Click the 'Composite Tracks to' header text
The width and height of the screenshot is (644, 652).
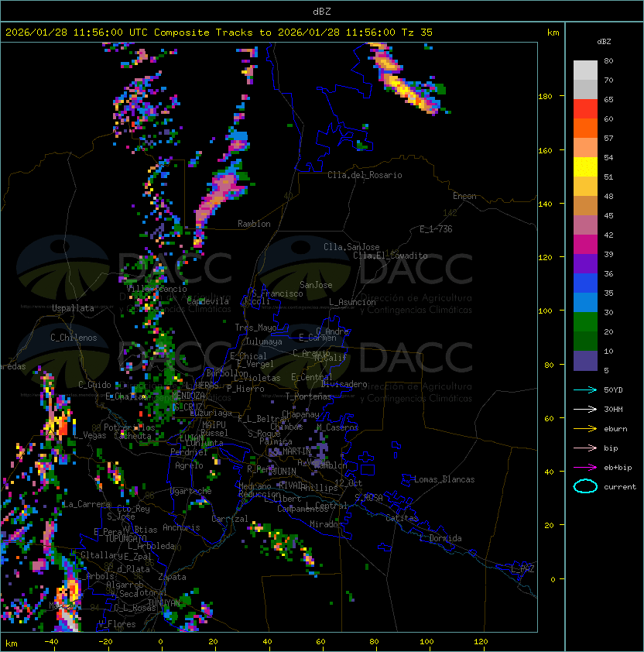pyautogui.click(x=214, y=33)
